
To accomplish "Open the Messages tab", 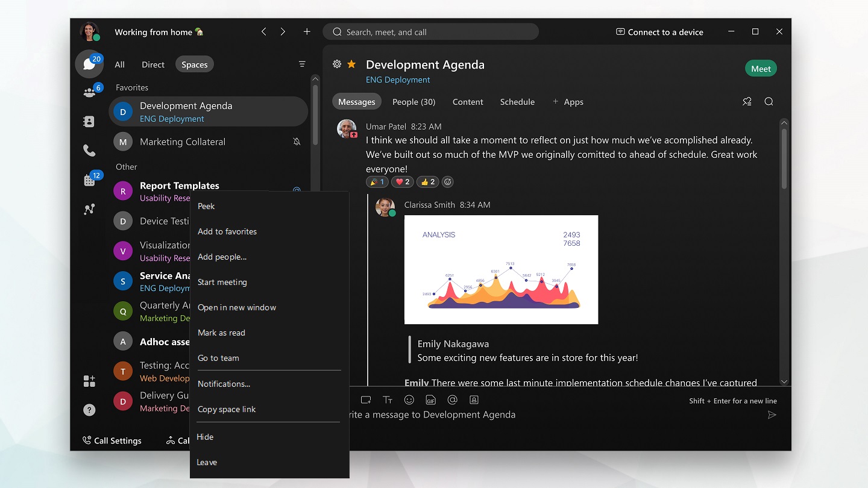I will 357,102.
